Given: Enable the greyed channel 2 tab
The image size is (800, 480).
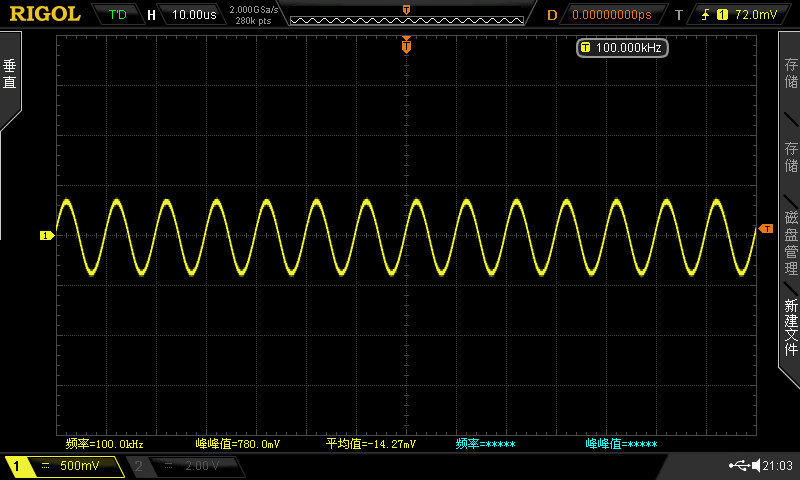Looking at the screenshot, I should tap(138, 466).
